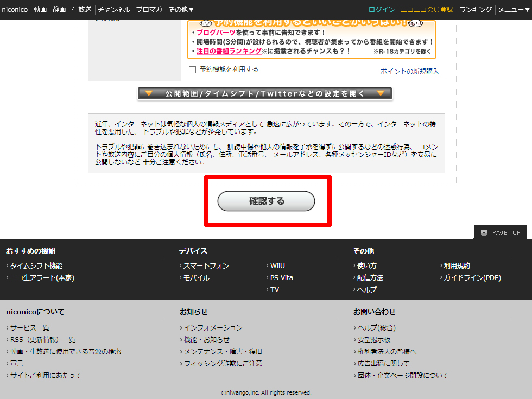Open the 動画 menu item
The image size is (532, 399).
pos(40,10)
